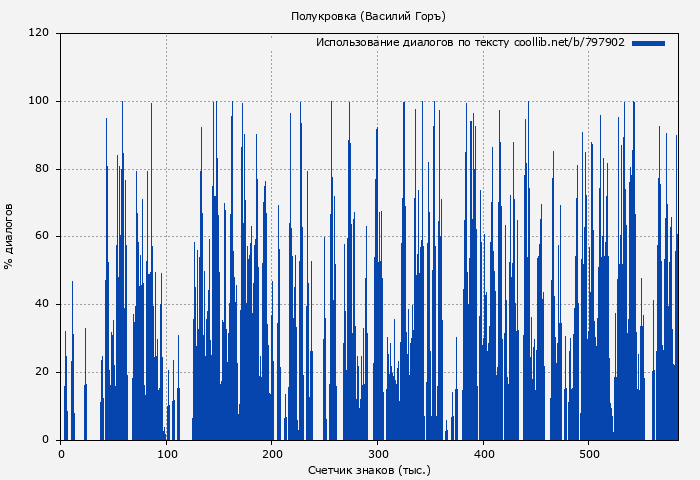Screen dimensions: 700x480
Task: Click the 80 tick on the y-axis
Action: click(x=42, y=169)
